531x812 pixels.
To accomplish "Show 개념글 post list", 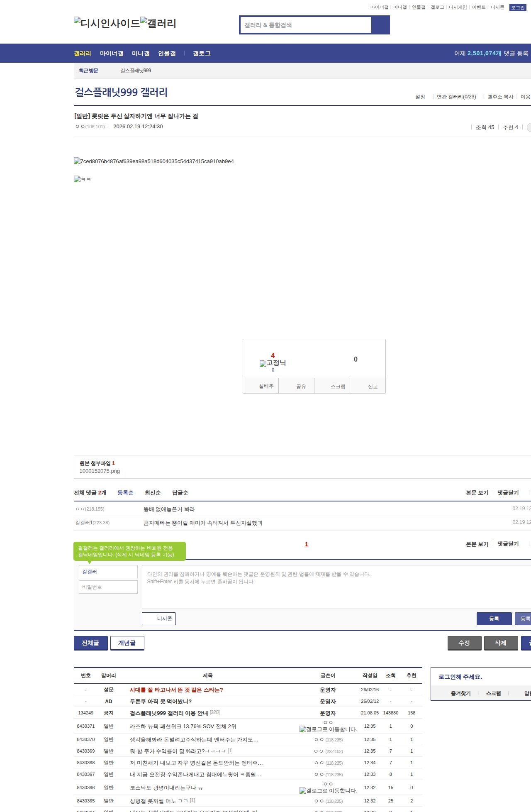I will [x=127, y=643].
